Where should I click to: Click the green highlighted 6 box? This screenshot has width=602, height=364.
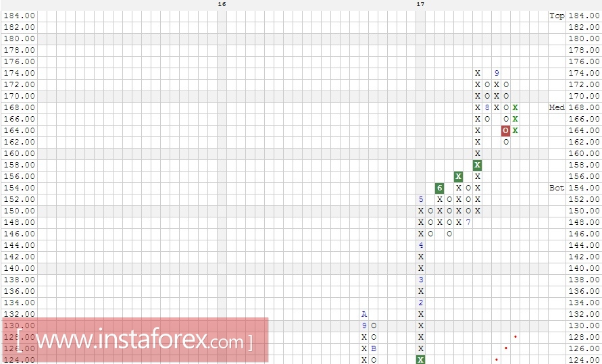(440, 188)
